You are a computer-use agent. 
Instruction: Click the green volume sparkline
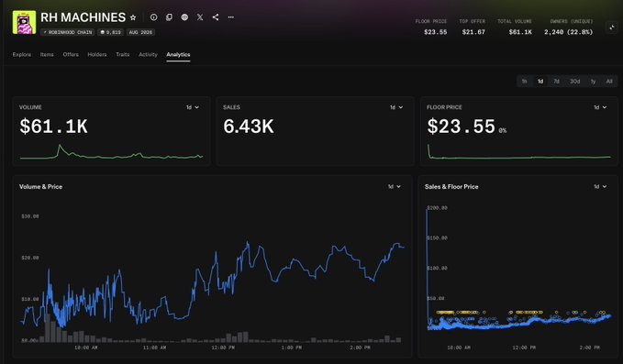[111, 152]
